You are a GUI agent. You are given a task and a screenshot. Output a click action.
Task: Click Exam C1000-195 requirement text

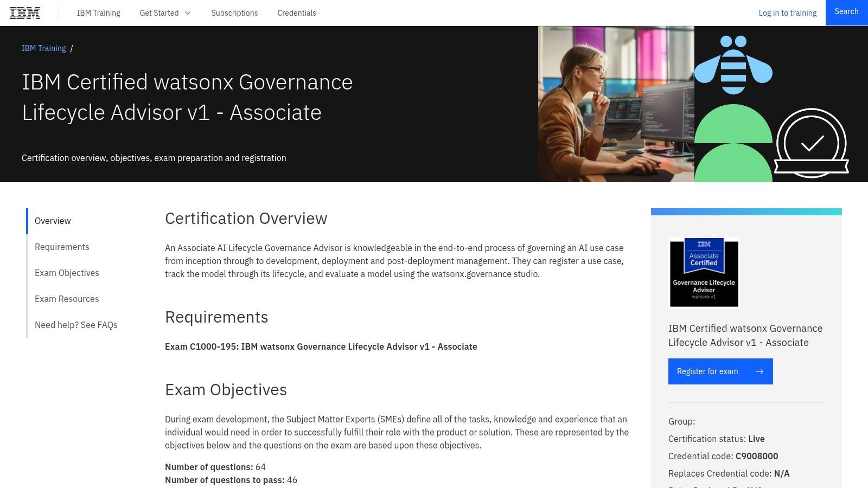(321, 346)
